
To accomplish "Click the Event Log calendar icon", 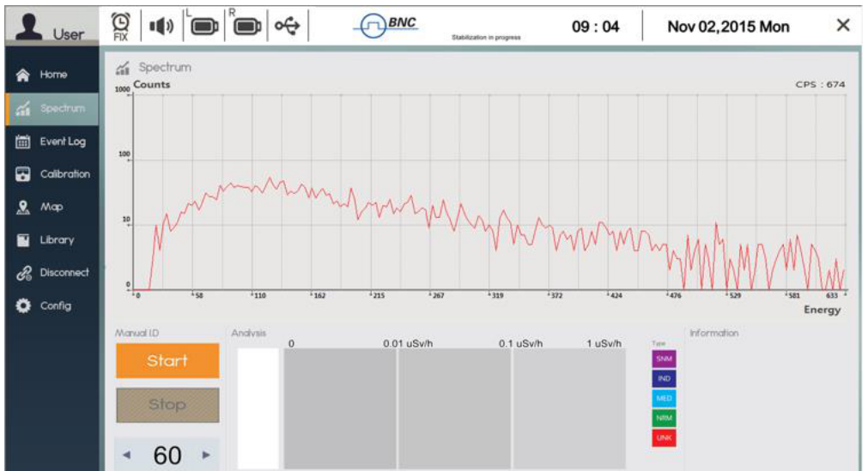I will click(22, 142).
